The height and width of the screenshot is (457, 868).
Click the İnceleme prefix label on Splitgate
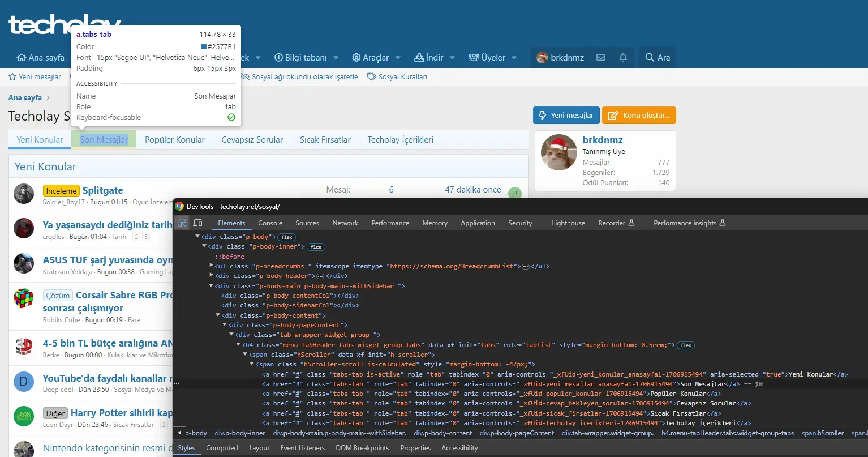pyautogui.click(x=61, y=191)
